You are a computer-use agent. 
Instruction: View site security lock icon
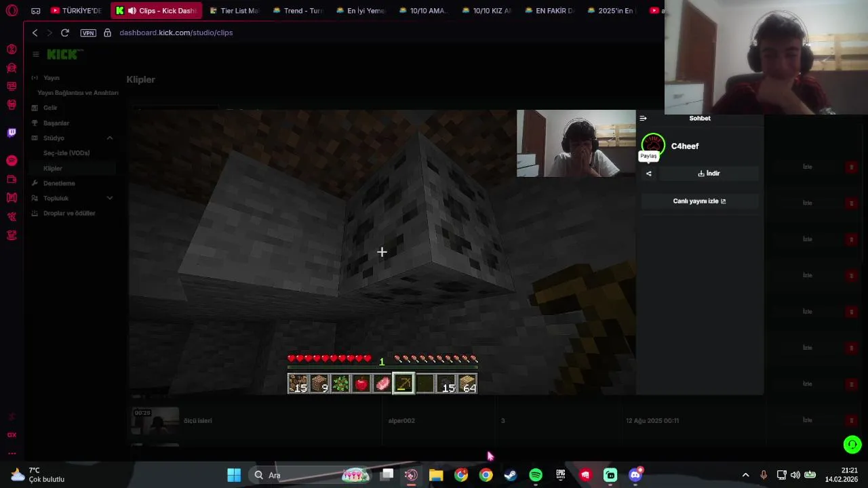[107, 33]
